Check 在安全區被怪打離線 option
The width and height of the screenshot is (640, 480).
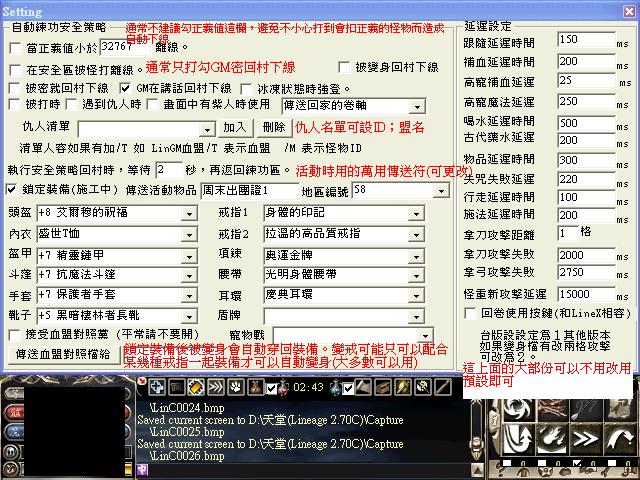tap(16, 70)
